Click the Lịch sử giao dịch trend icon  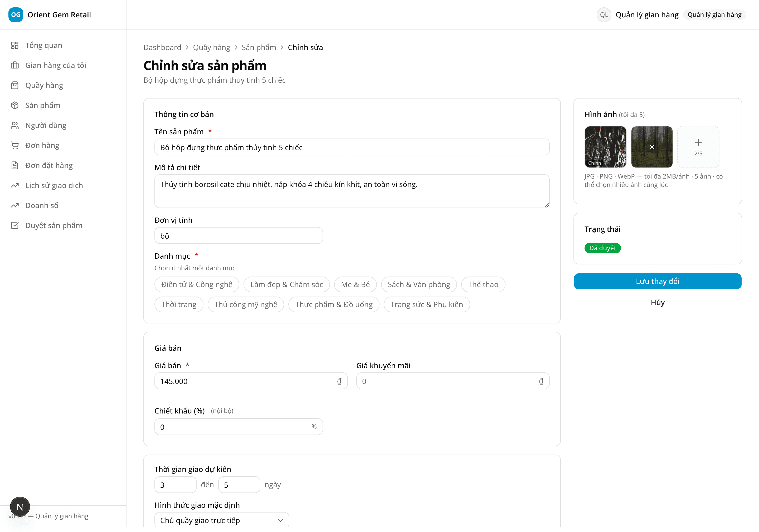point(15,185)
